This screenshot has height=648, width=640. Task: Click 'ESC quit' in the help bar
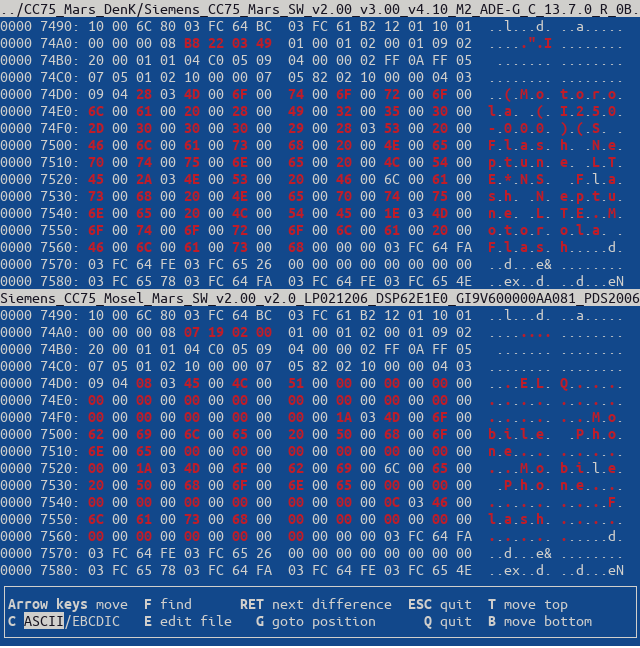[440, 604]
